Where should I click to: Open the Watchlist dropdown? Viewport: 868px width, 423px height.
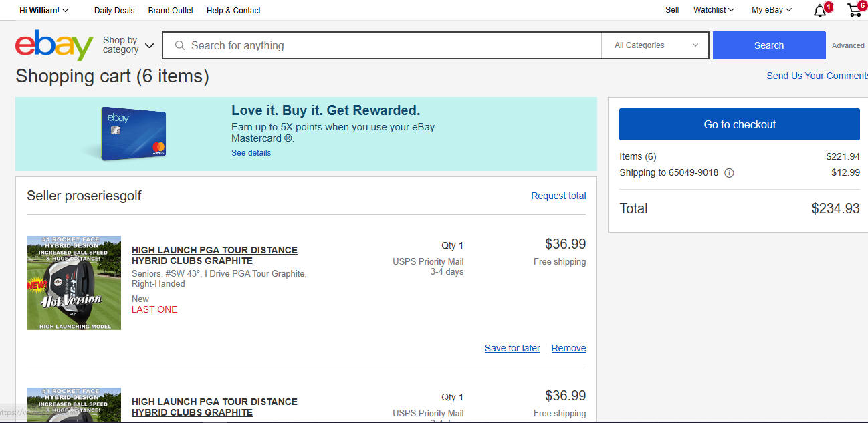pyautogui.click(x=714, y=10)
